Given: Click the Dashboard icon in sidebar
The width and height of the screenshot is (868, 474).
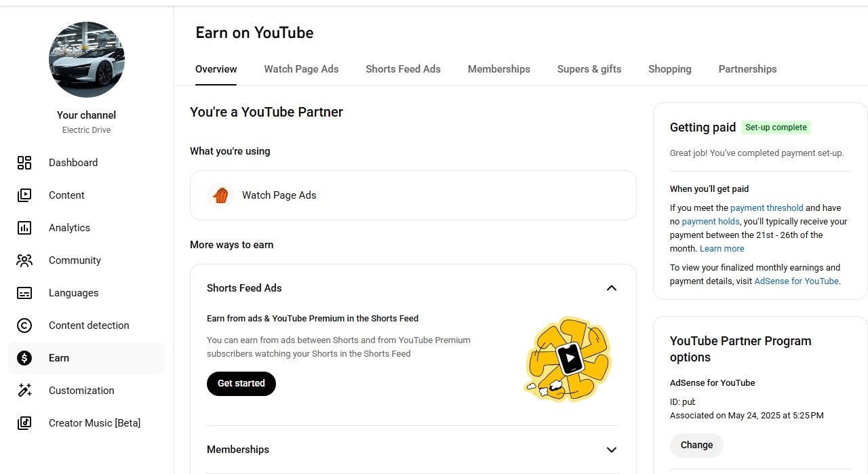Looking at the screenshot, I should pos(24,163).
